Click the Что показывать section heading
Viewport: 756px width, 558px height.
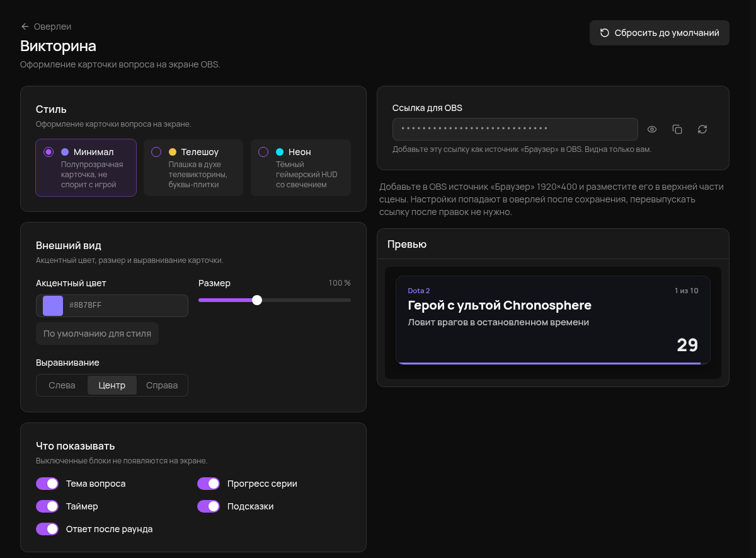tap(75, 446)
